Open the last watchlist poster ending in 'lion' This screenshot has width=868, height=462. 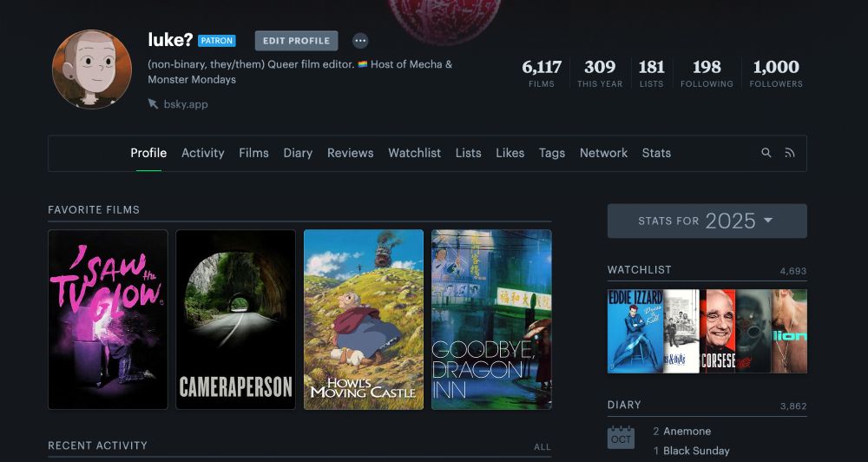[x=789, y=331]
